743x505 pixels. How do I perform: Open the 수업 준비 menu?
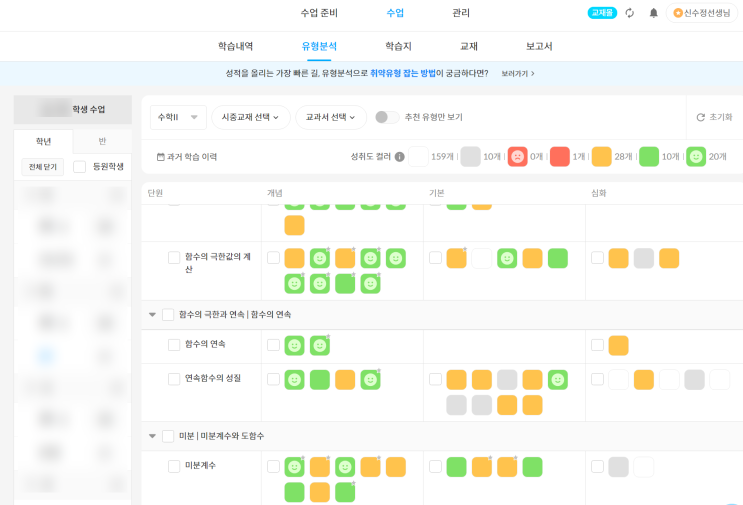(319, 13)
